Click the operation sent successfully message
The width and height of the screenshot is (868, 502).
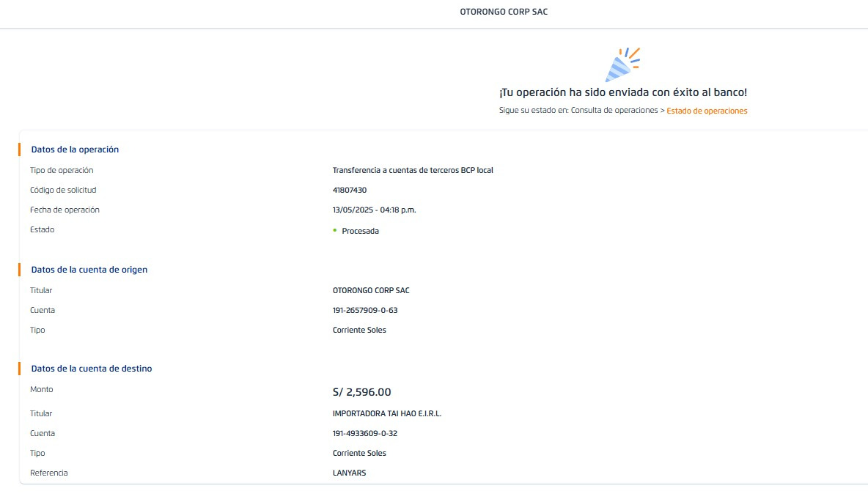click(622, 92)
